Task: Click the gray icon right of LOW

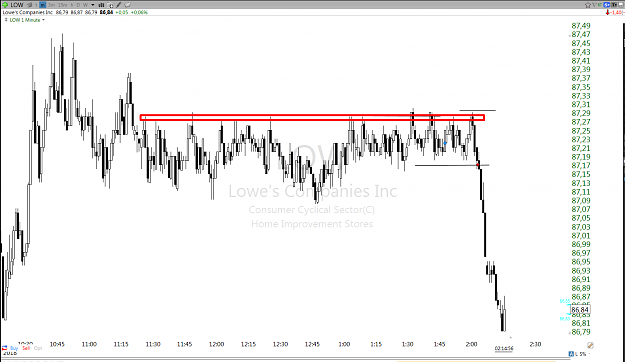Action: (x=29, y=5)
